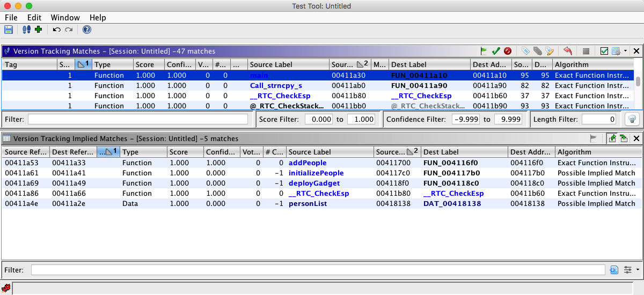The height and width of the screenshot is (295, 644).
Task: Toggle the destination-reference navigation icon in Implied Matches
Action: point(624,138)
